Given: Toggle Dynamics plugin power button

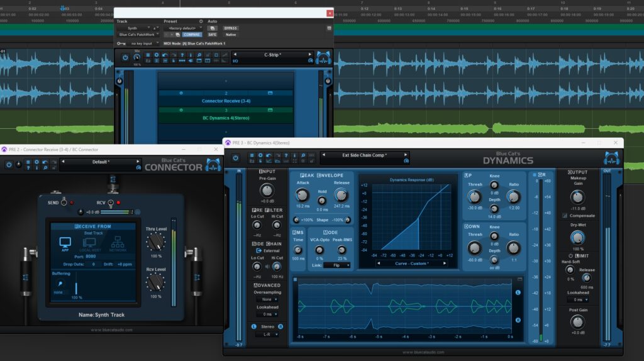Looking at the screenshot, I should 235,158.
